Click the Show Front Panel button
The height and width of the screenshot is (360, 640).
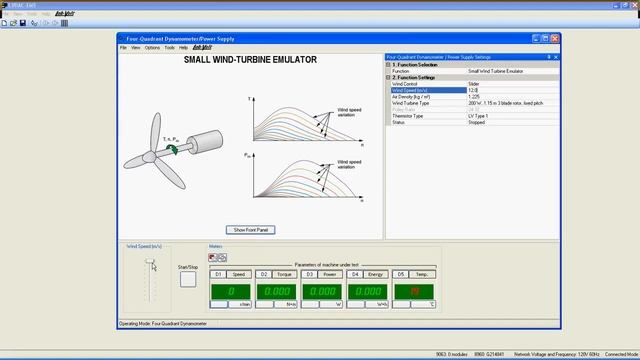pyautogui.click(x=251, y=230)
